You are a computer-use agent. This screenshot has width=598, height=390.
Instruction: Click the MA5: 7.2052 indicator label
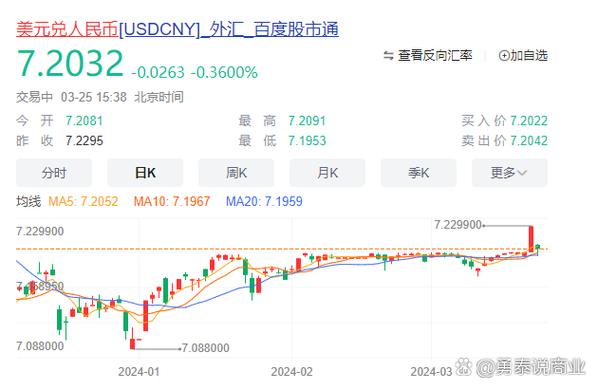(x=83, y=201)
